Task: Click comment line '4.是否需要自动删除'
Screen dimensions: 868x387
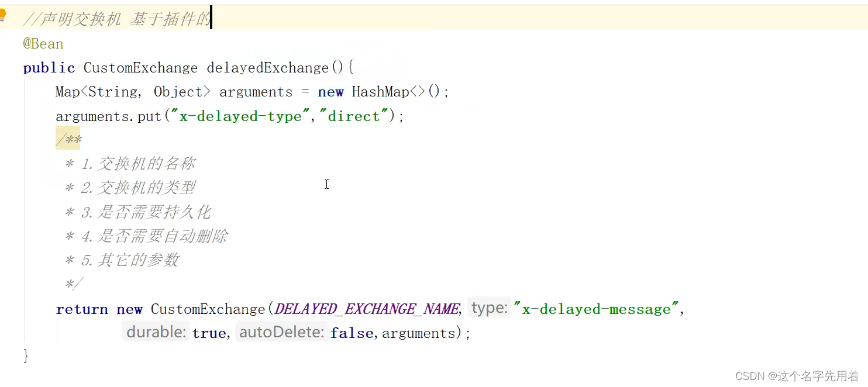Action: (x=154, y=236)
